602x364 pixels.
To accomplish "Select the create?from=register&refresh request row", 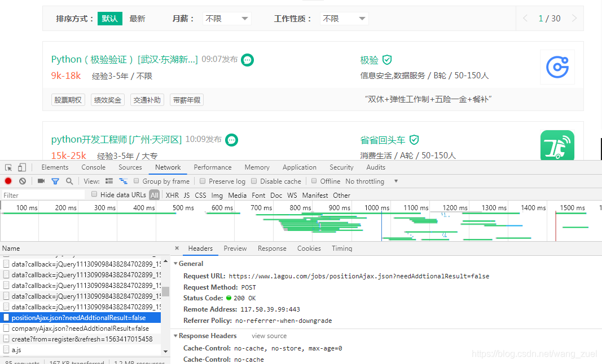I will point(81,339).
